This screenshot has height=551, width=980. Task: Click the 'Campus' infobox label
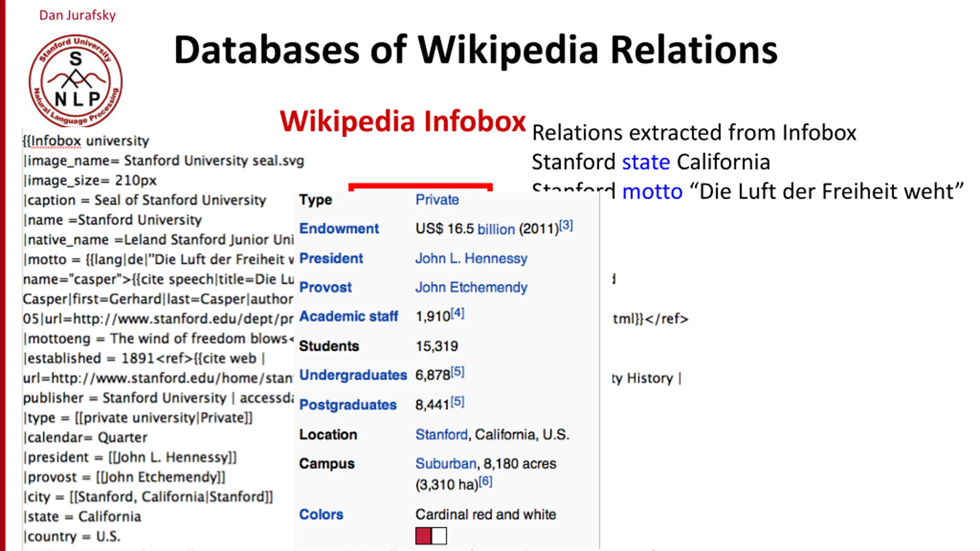coord(327,464)
